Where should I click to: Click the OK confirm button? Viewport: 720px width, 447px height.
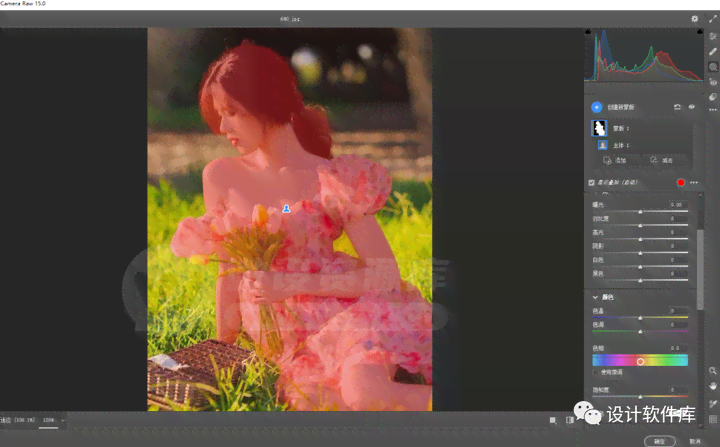click(660, 441)
